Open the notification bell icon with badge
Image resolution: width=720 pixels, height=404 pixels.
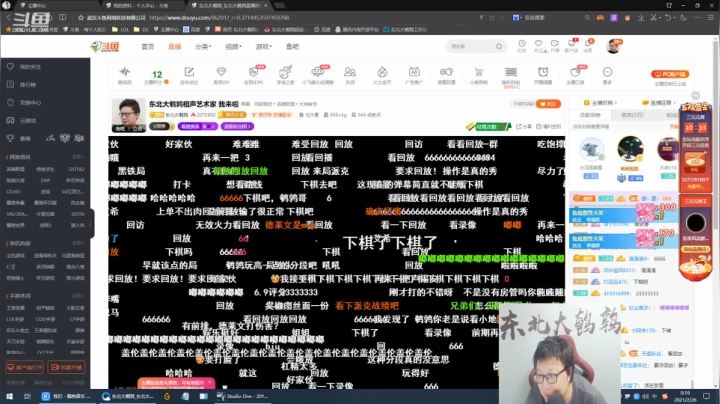588,44
